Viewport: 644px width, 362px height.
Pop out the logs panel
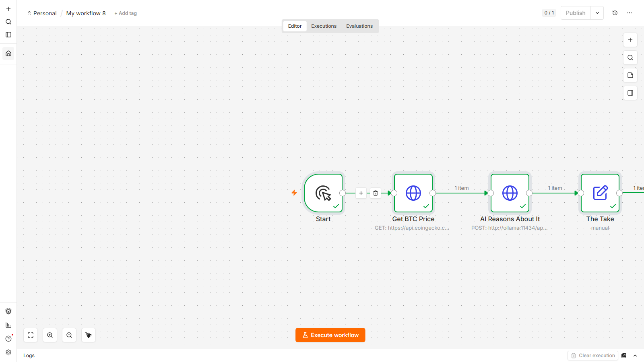624,356
